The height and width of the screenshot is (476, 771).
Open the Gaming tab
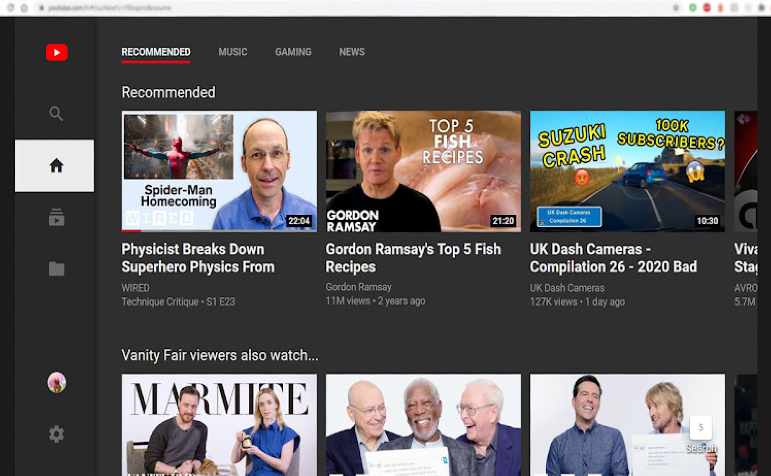click(x=293, y=52)
